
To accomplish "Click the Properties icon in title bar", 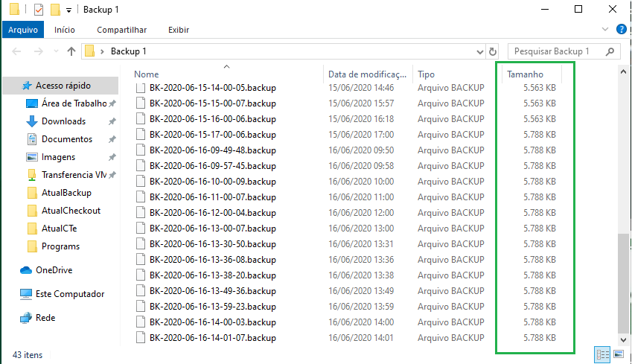I will 39,9.
